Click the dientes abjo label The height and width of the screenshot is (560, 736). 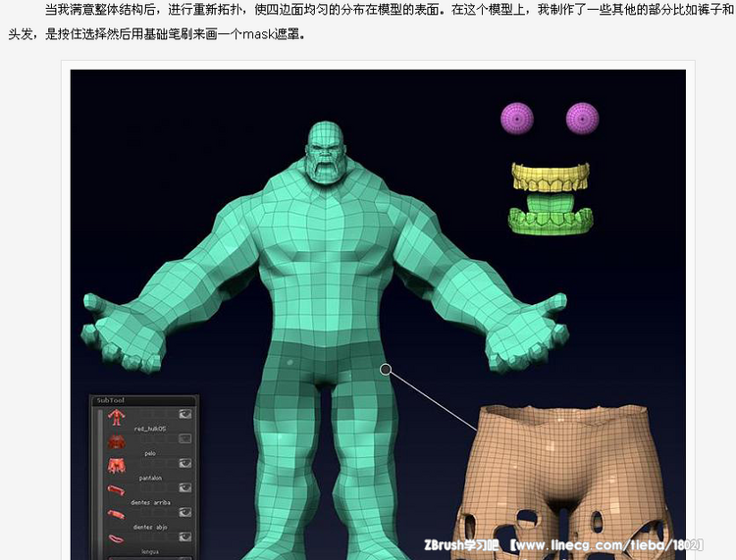tap(150, 528)
